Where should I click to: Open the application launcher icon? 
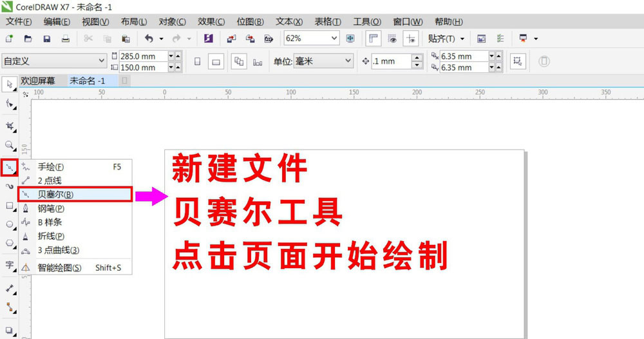click(x=523, y=39)
